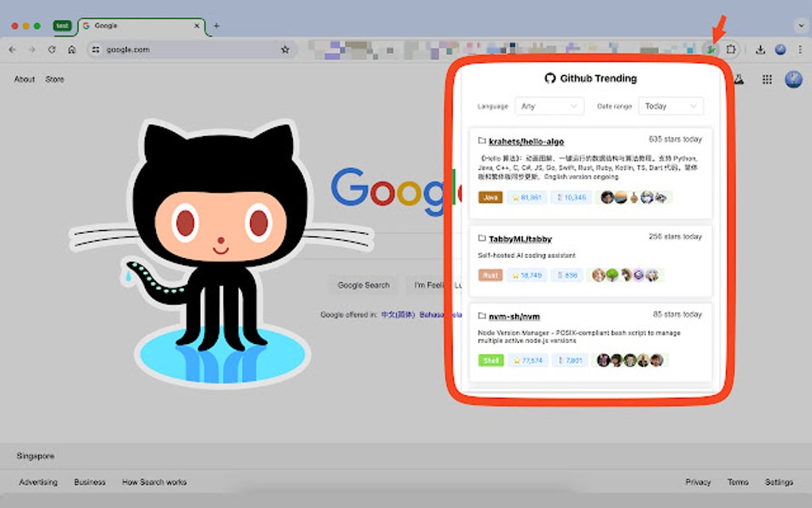Bookmark this page with the star icon

pyautogui.click(x=285, y=49)
